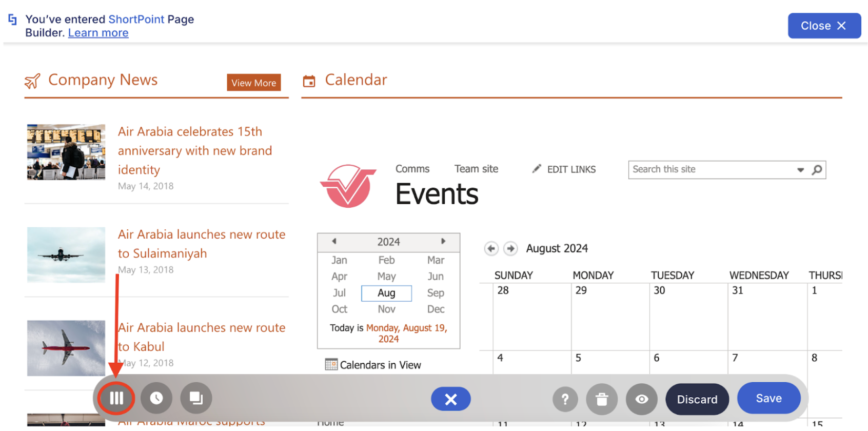Viewport: 868px width, 431px height.
Task: Click the today date link Monday, August 19
Action: click(x=406, y=334)
